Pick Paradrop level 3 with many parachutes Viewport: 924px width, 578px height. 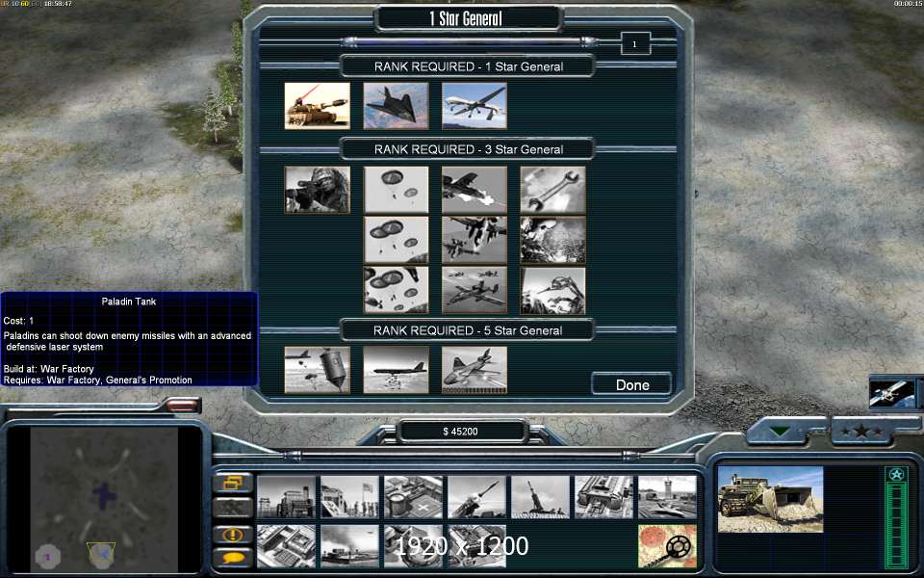coord(396,290)
